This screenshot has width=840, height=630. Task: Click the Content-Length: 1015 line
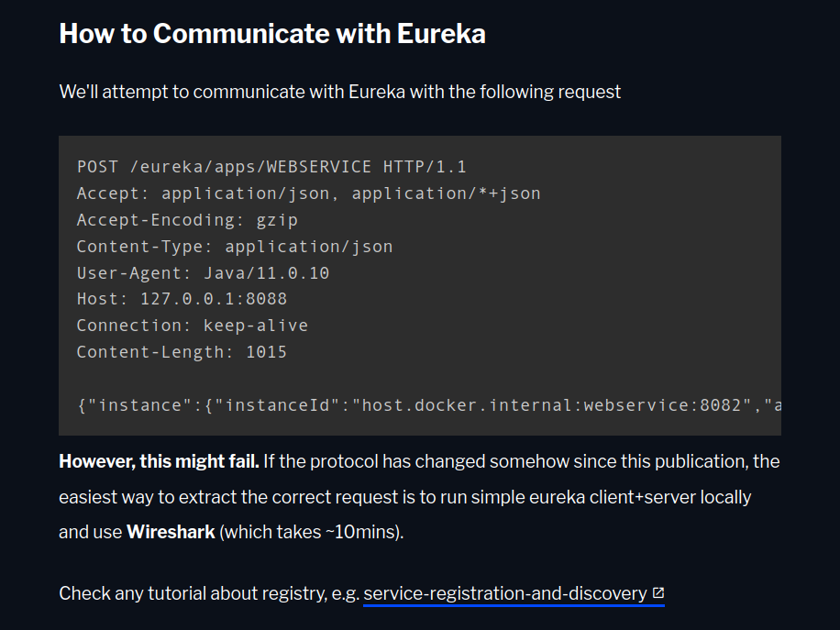[x=182, y=352]
